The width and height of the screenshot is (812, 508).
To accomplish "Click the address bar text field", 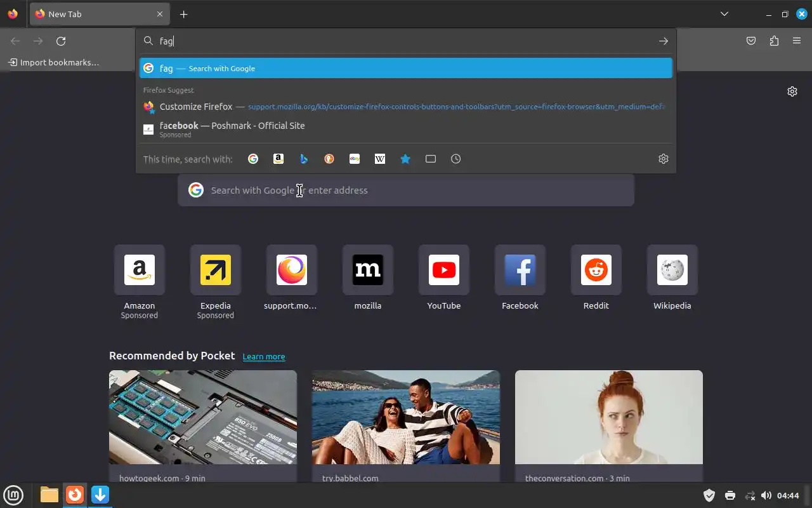I will [x=406, y=41].
